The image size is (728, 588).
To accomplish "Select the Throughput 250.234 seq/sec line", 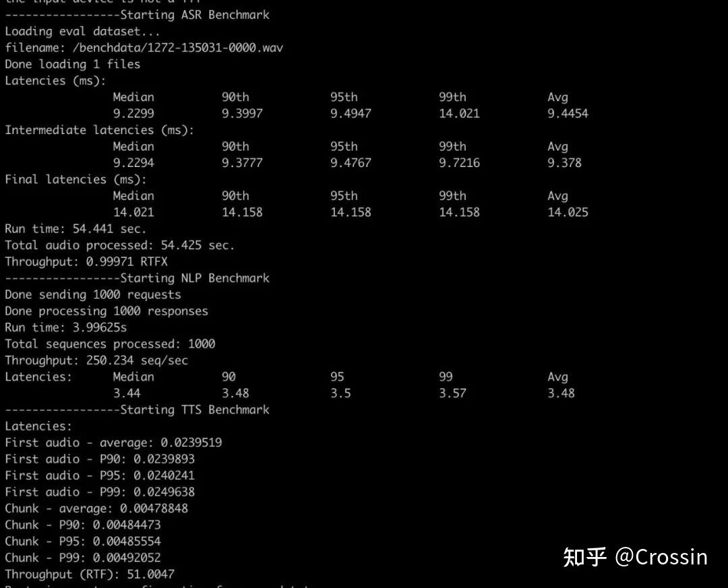I will (x=96, y=360).
